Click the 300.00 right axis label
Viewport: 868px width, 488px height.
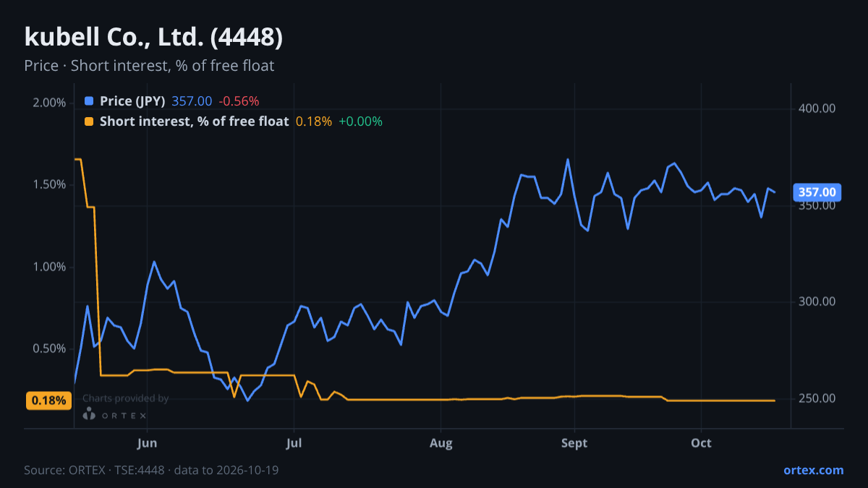pos(817,301)
